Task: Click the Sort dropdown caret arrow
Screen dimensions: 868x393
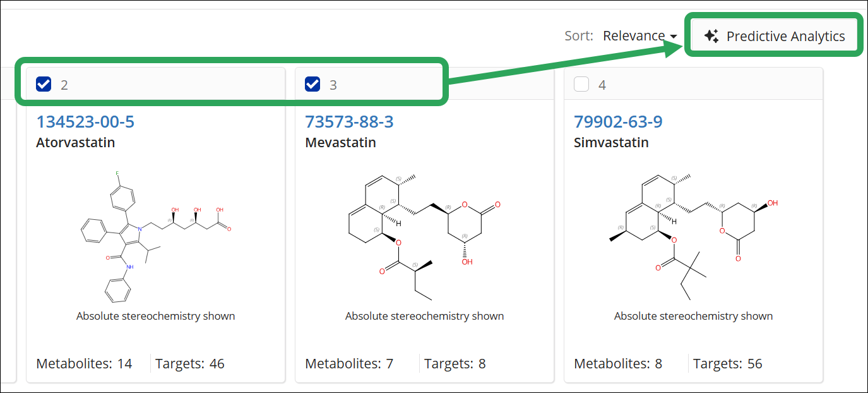Action: (x=674, y=37)
